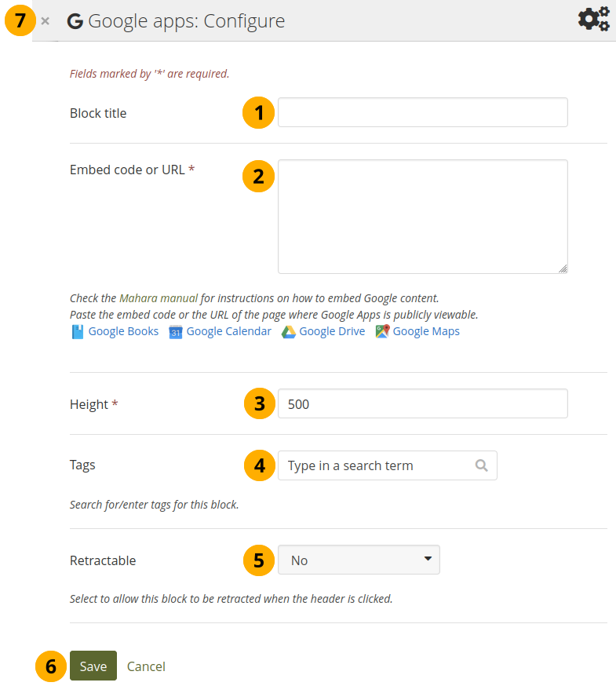Viewport: 616px width, 686px height.
Task: Click into the Embed code or URL textarea
Action: (422, 217)
